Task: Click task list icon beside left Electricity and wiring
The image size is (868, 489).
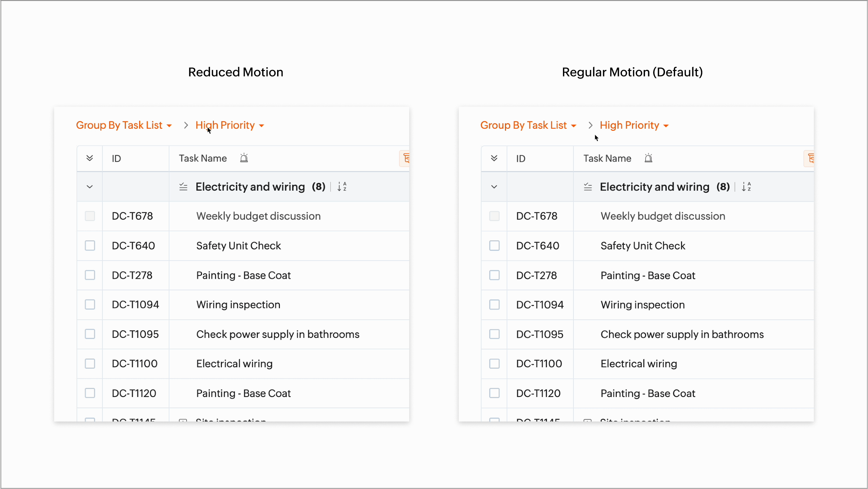Action: pos(183,187)
